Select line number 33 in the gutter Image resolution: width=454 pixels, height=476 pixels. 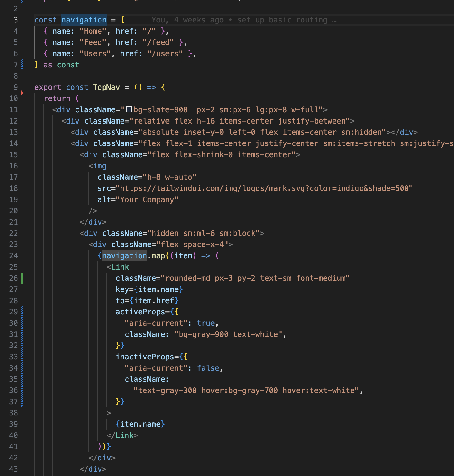[x=13, y=357]
